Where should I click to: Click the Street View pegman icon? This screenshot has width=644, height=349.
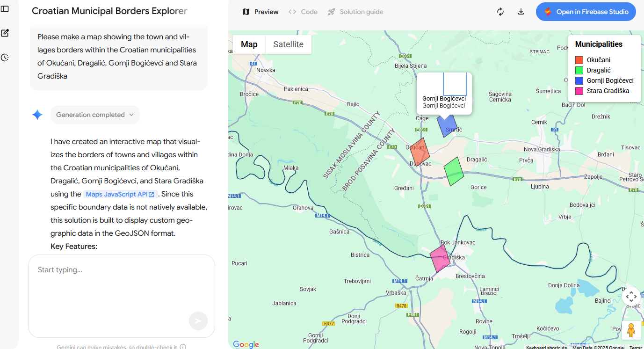pos(631,330)
